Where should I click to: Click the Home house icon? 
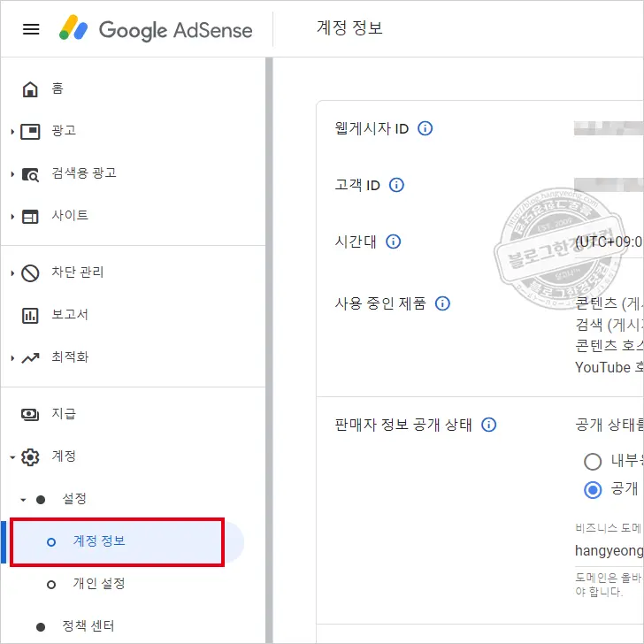[x=30, y=88]
